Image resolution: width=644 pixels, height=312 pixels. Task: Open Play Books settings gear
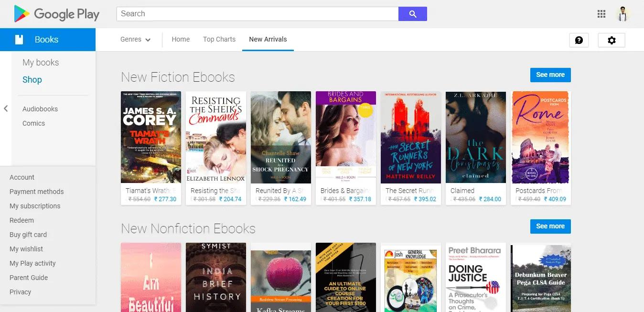click(x=612, y=40)
